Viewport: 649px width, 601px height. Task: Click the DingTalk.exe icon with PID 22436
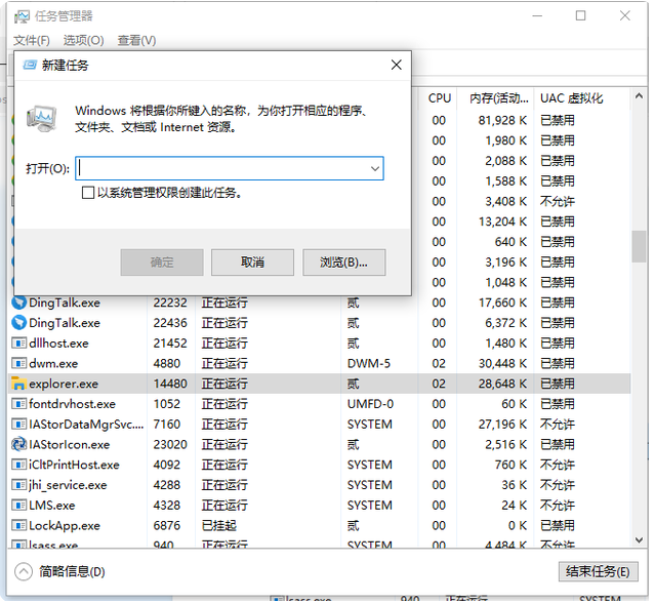[x=19, y=323]
